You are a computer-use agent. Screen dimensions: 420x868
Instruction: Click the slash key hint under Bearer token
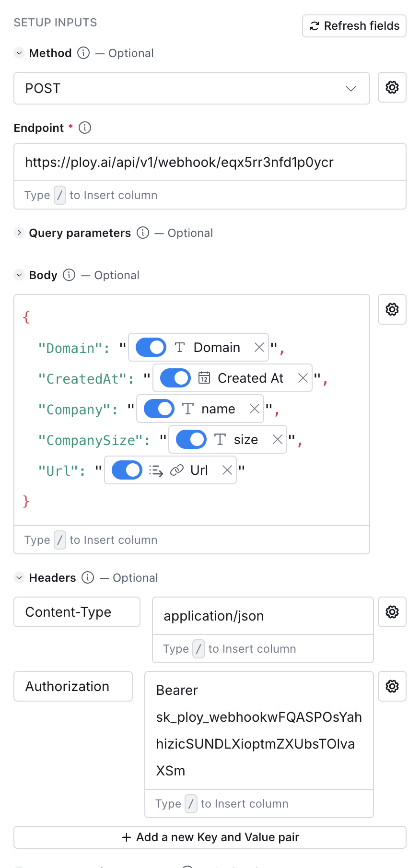(x=191, y=804)
